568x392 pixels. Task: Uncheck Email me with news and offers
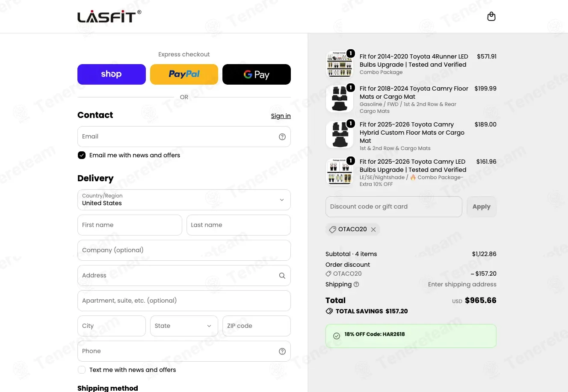click(x=82, y=155)
